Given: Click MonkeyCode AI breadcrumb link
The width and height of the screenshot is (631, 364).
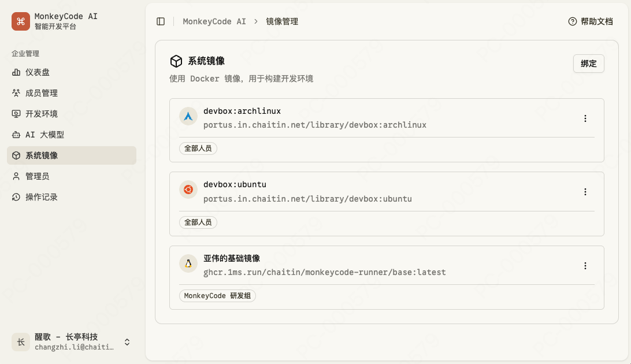Looking at the screenshot, I should coord(214,21).
